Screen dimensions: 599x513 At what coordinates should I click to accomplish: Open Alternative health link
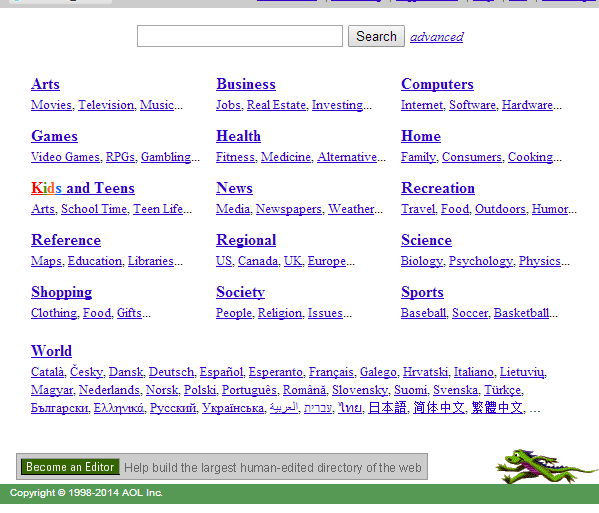click(x=347, y=157)
